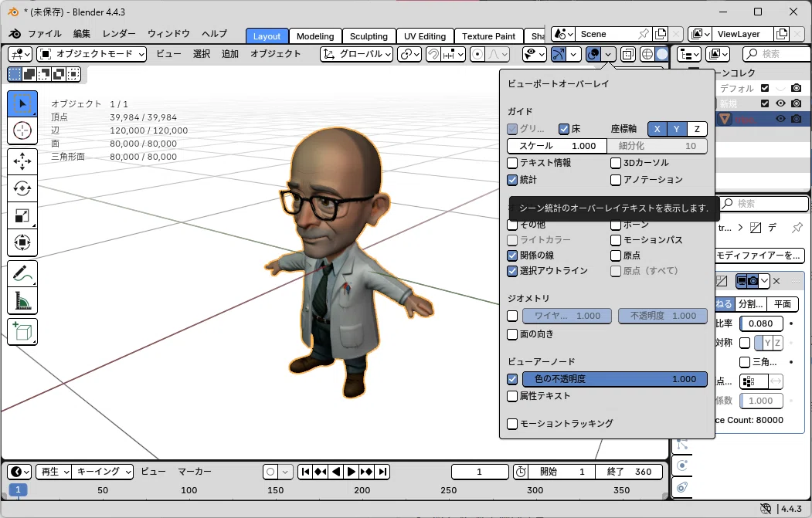The width and height of the screenshot is (812, 518).
Task: Click the use preview range clock icon
Action: (521, 472)
